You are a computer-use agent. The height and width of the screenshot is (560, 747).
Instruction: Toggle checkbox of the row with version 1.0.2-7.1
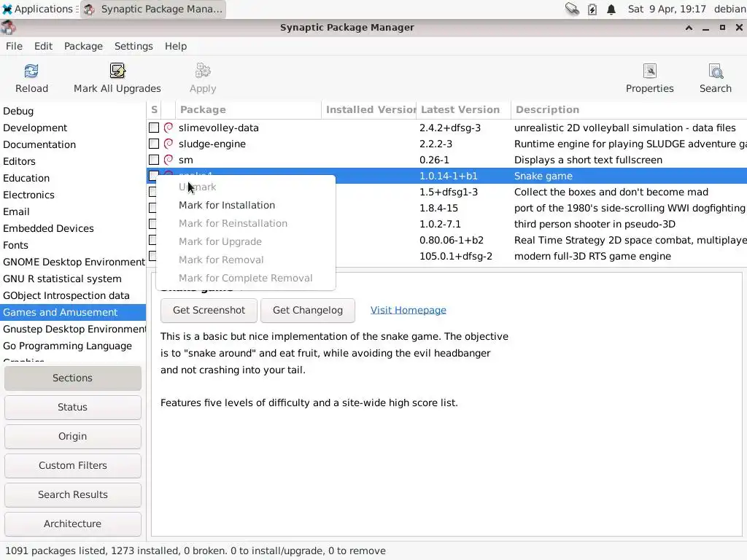coord(152,224)
